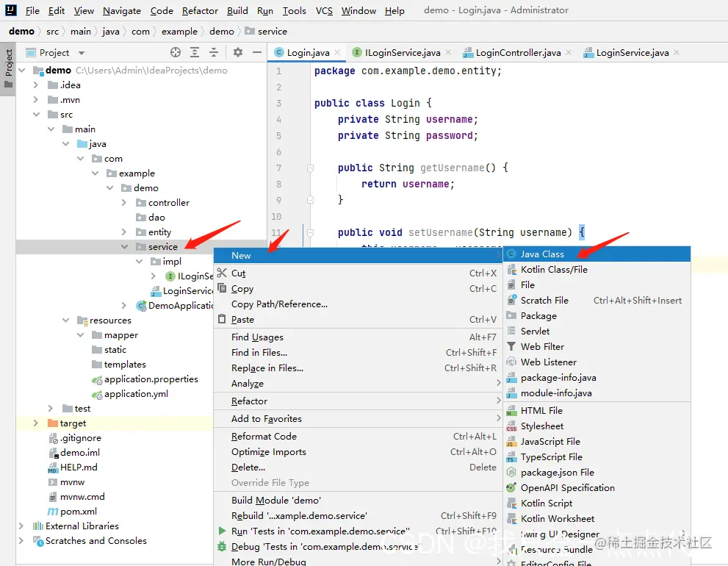Click the green Run triangle icon
728x566 pixels.
(222, 531)
